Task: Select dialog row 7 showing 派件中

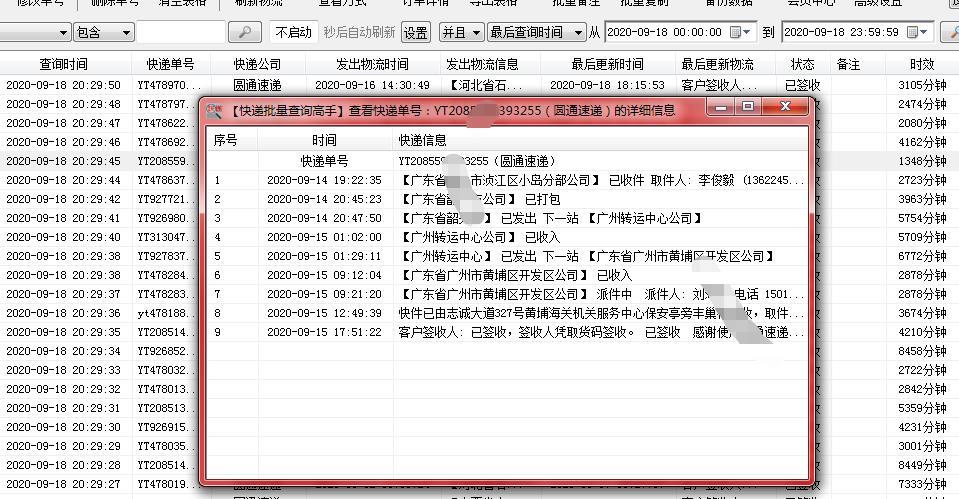Action: coord(507,294)
